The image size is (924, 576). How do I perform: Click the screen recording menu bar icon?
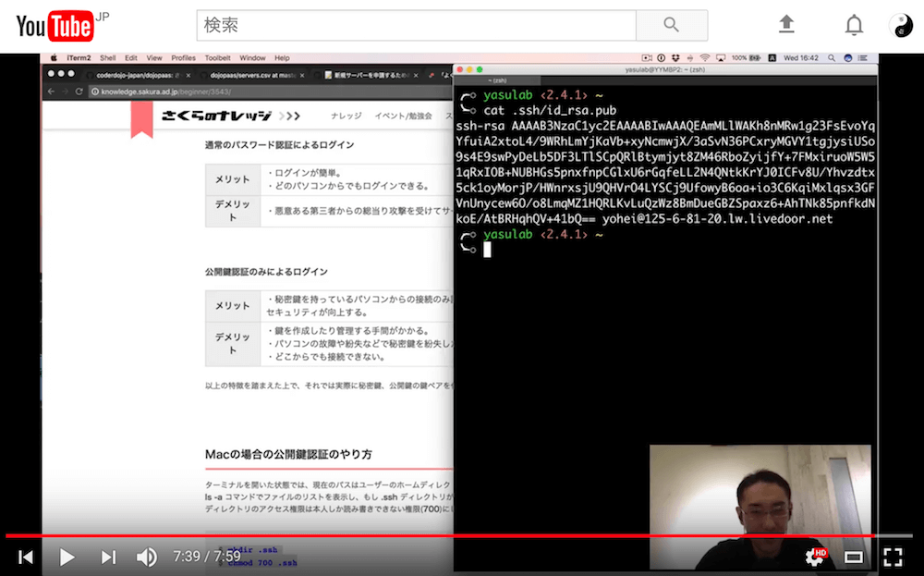click(x=647, y=57)
